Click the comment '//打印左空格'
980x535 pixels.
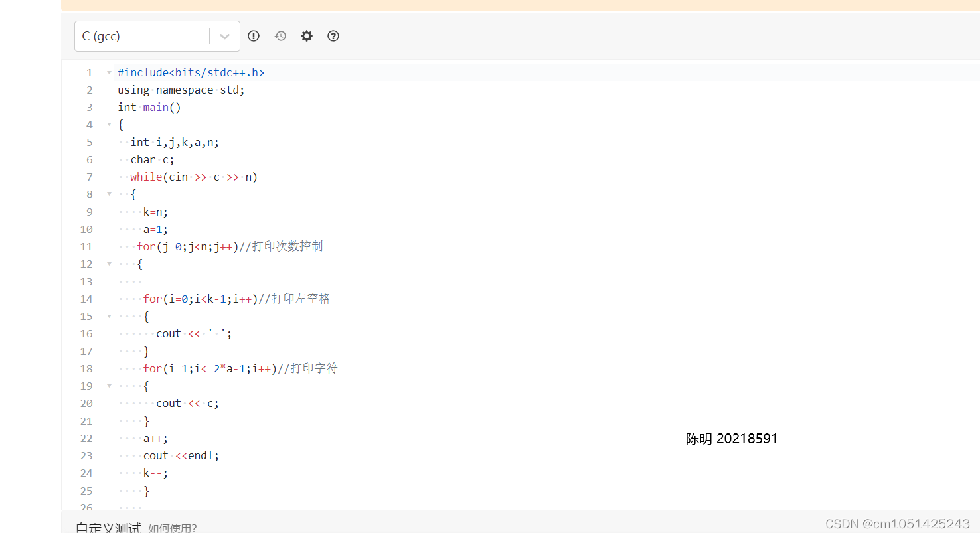click(293, 299)
